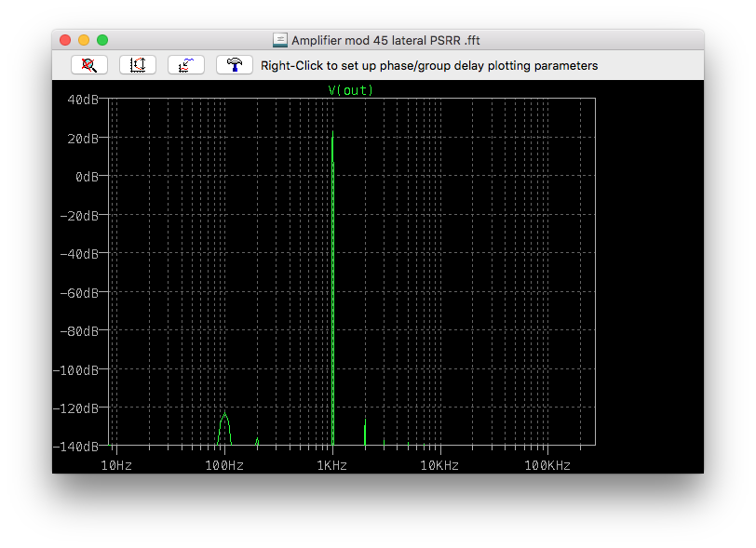The height and width of the screenshot is (548, 756).
Task: Click the -100dB vertical axis label
Action: click(x=75, y=370)
